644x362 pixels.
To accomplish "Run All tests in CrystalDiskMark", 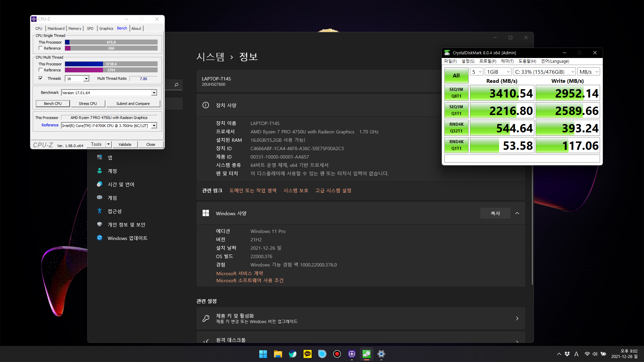I will click(456, 76).
